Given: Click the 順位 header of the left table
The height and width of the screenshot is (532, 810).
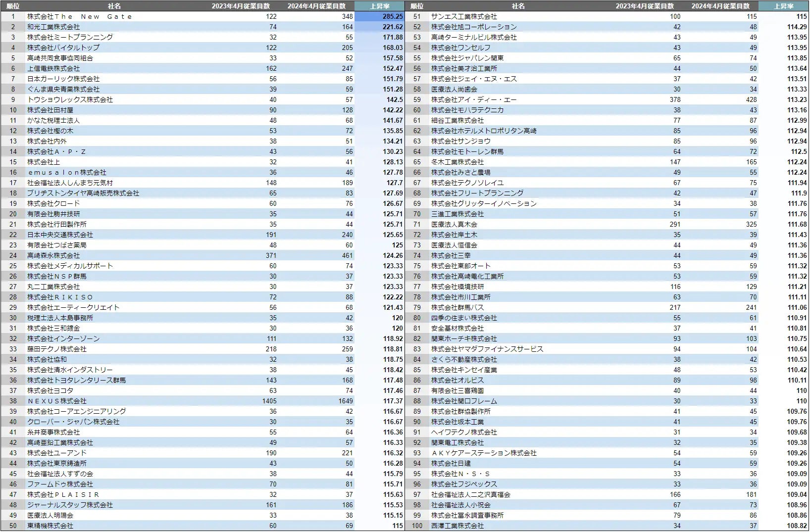Looking at the screenshot, I should pyautogui.click(x=13, y=6).
